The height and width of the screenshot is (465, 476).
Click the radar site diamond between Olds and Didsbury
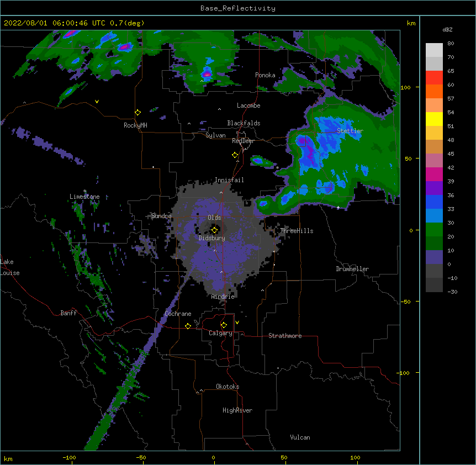[215, 230]
